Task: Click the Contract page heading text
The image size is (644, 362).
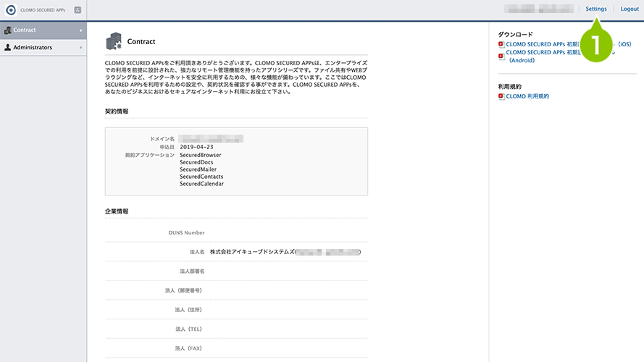Action: 141,41
